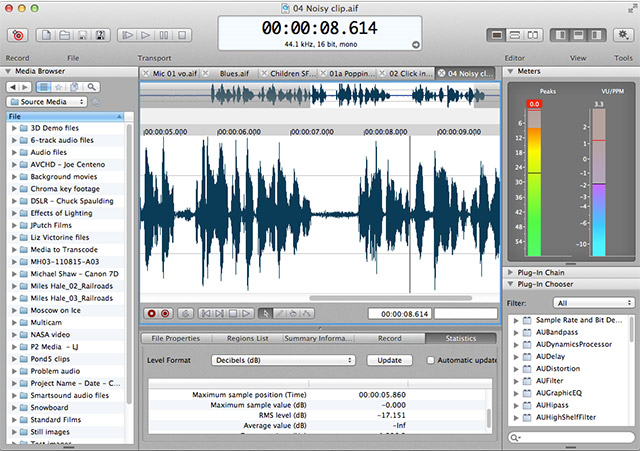Image resolution: width=640 pixels, height=451 pixels.
Task: Close the 04 Noisy clip tab
Action: pyautogui.click(x=441, y=73)
